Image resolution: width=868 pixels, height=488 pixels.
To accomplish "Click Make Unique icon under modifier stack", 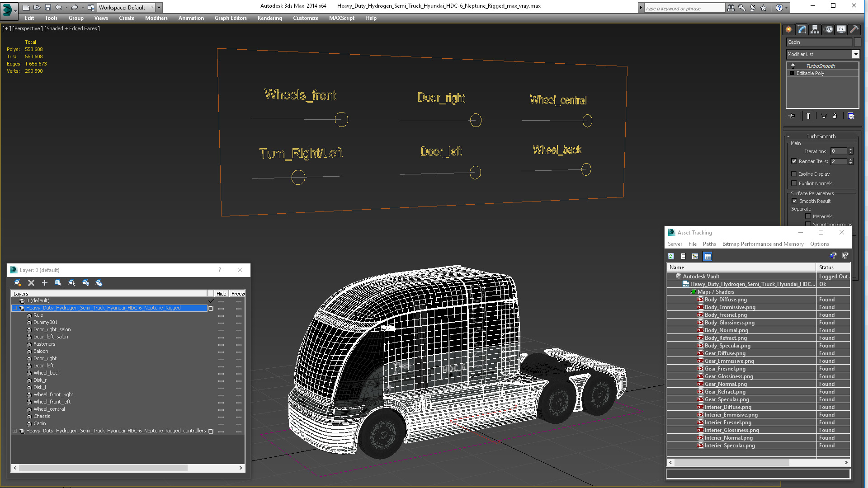I will coord(824,116).
